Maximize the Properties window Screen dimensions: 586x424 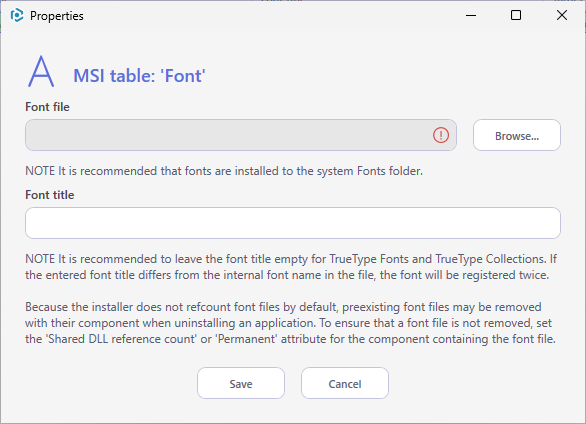516,15
